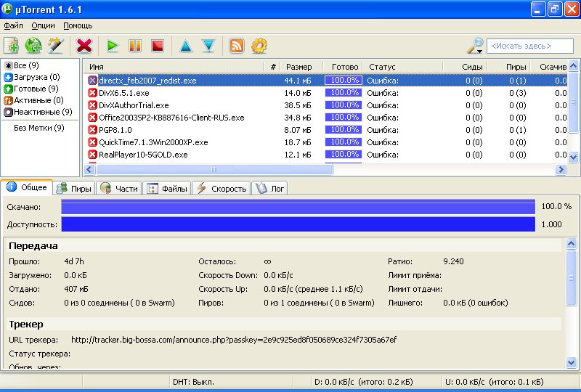
Task: Start torrent with green play icon
Action: point(113,46)
